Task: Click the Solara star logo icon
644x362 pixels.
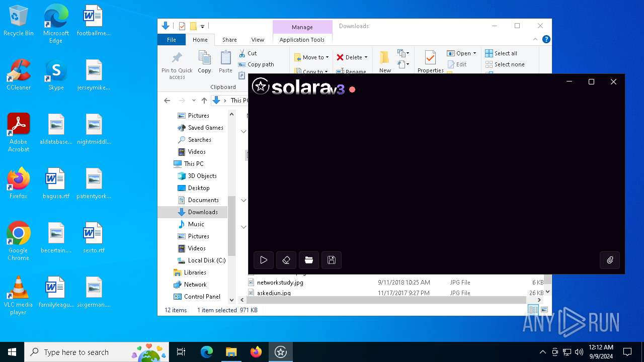Action: pyautogui.click(x=261, y=86)
